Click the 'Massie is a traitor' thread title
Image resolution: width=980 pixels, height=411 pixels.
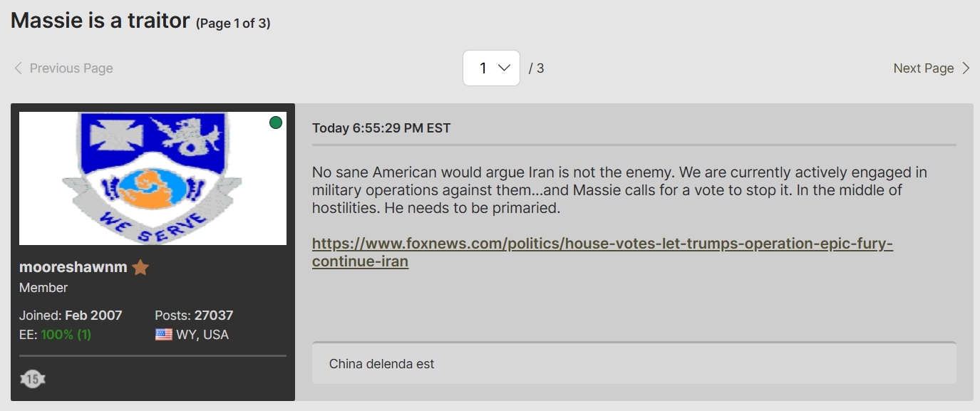click(100, 21)
